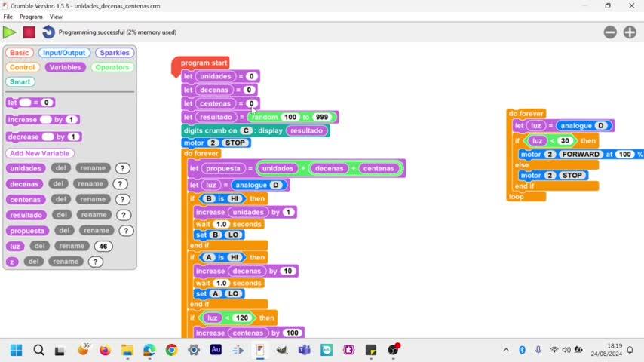This screenshot has height=362, width=644.
Task: Click Add New Variable button
Action: tap(40, 153)
